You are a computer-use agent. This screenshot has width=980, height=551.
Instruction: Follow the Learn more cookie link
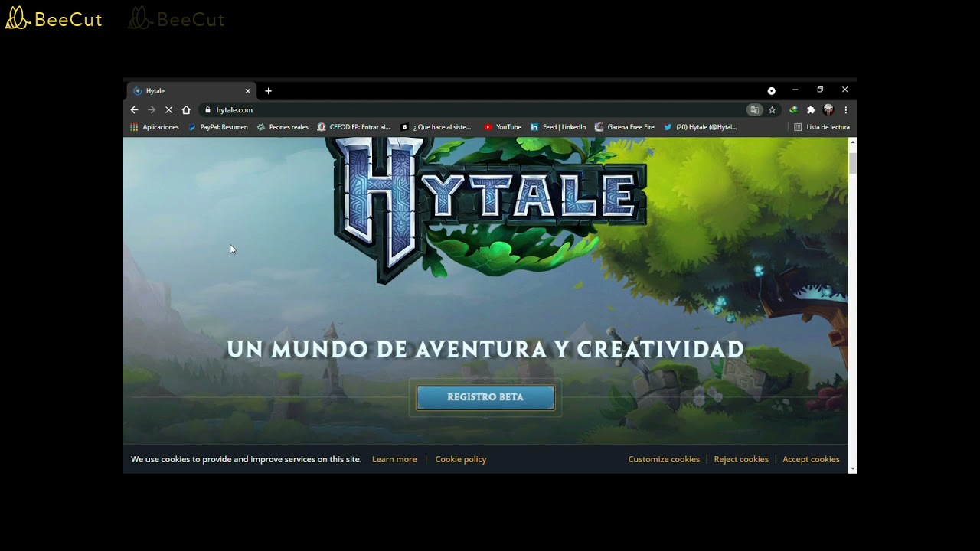click(x=394, y=459)
